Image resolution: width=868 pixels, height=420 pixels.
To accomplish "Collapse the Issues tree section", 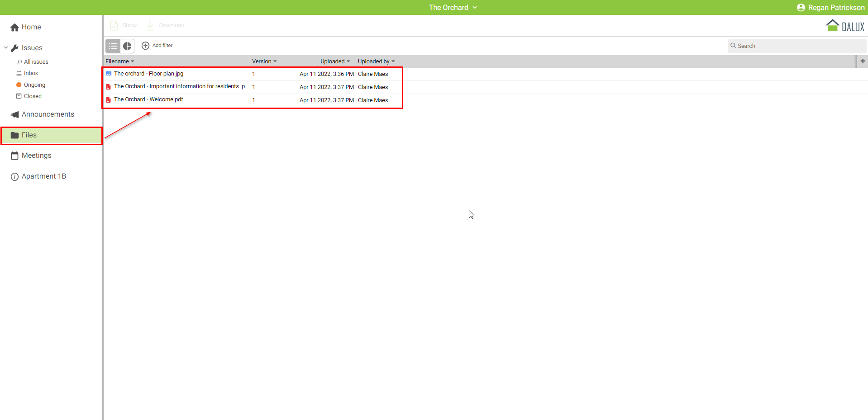I will (6, 48).
